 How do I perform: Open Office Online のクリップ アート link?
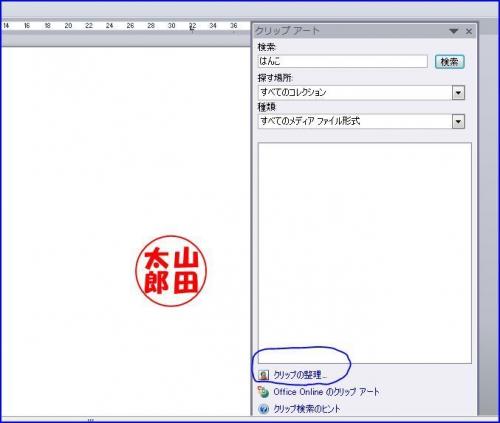[326, 392]
